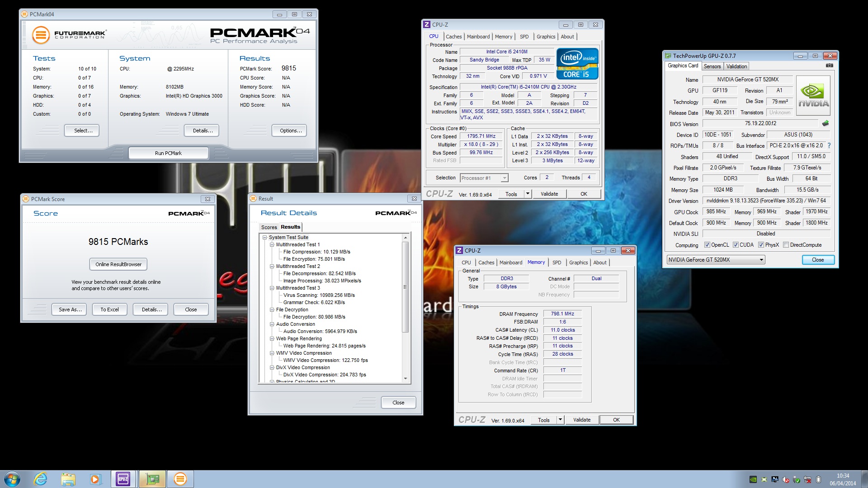Open Windows Media Player taskbar icon
Screen dimensions: 868x488
[95, 479]
